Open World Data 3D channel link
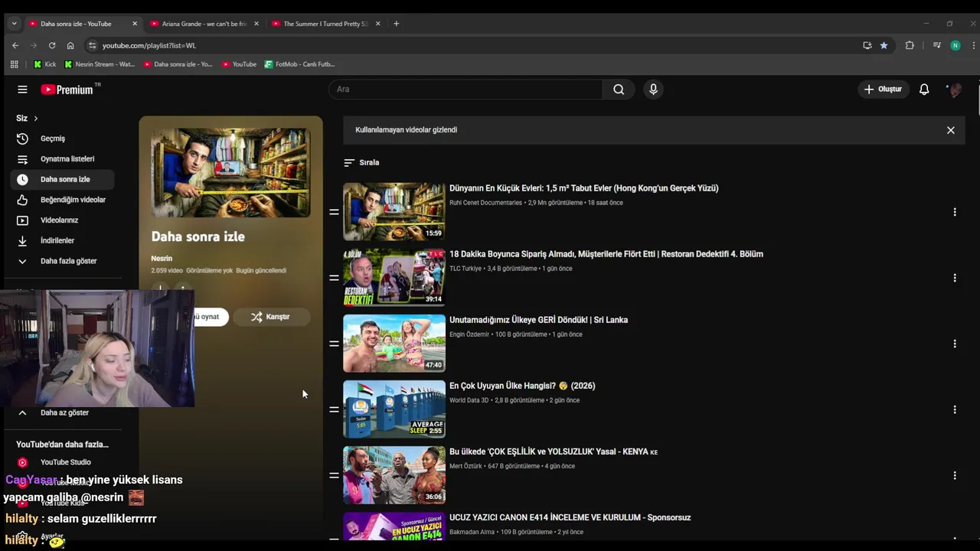Screen dimensions: 980x551 (469, 400)
